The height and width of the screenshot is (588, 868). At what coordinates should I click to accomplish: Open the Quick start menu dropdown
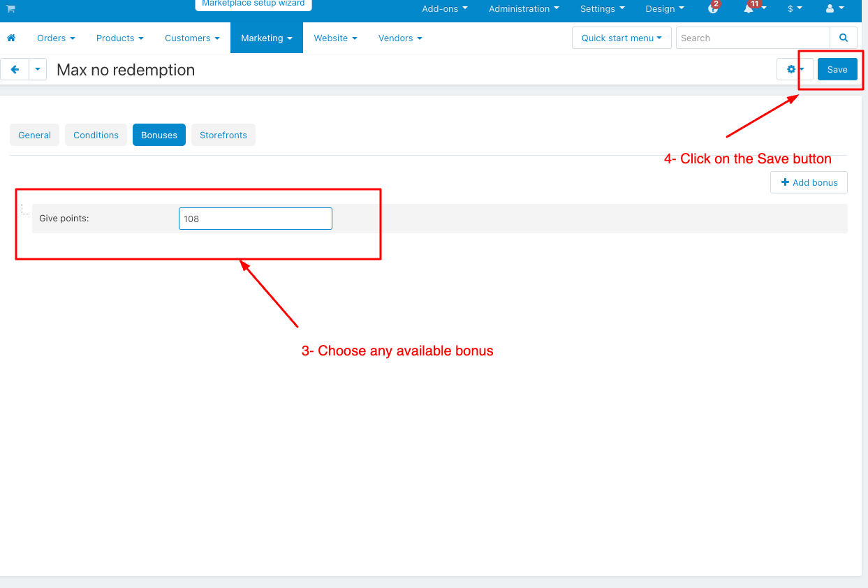621,38
